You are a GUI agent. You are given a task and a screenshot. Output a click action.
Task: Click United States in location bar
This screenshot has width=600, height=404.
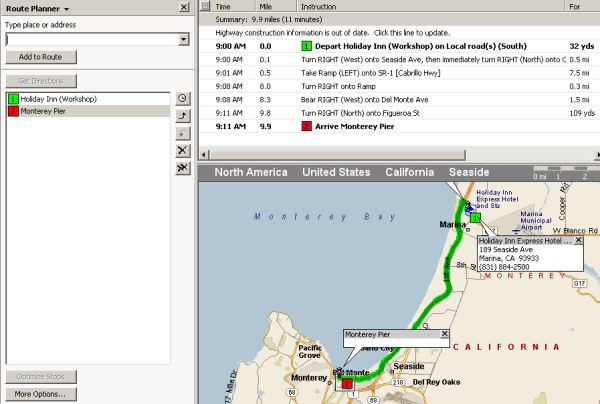point(336,172)
